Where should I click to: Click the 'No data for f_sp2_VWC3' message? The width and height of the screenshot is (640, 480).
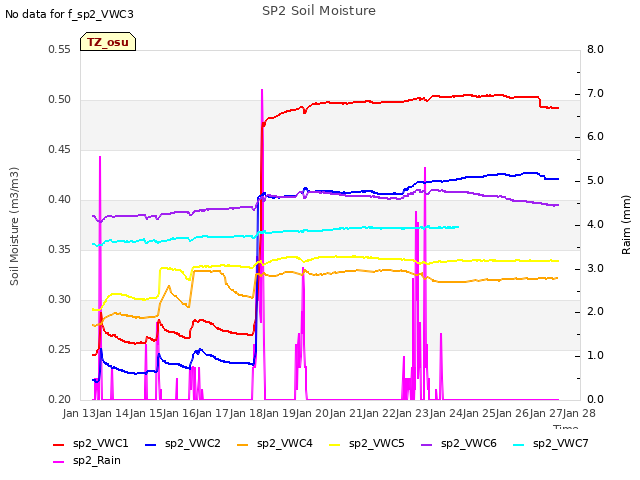pos(69,14)
